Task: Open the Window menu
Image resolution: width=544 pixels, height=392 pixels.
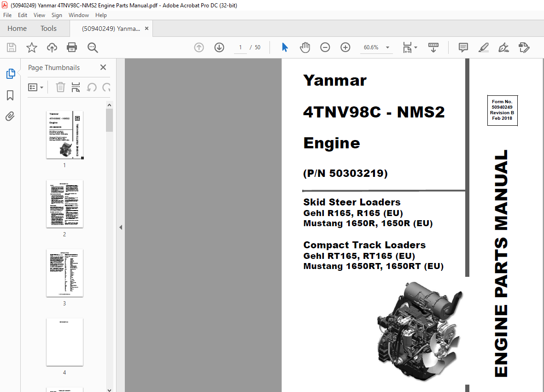Action: 79,15
